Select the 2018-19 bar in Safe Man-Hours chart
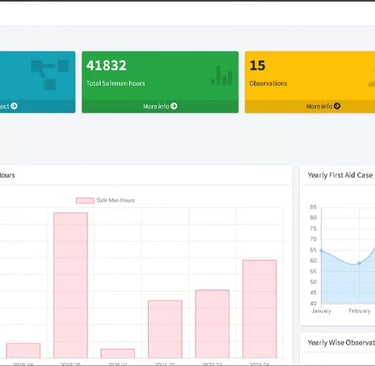Screen dimensions: 375x366 click(23, 351)
